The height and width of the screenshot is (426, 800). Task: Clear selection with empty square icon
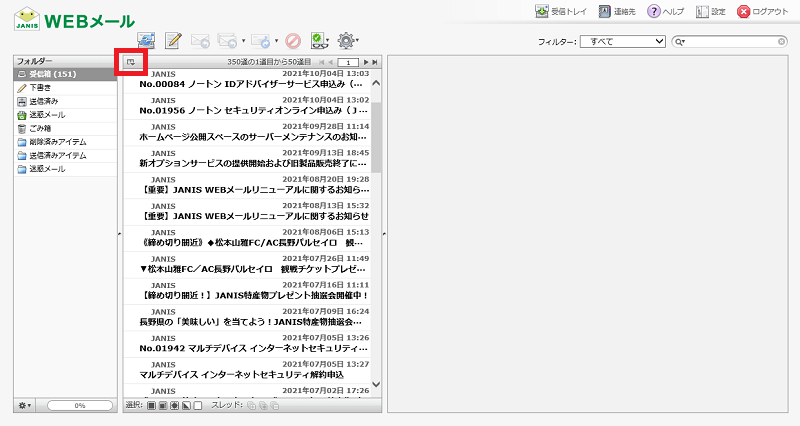[198, 406]
